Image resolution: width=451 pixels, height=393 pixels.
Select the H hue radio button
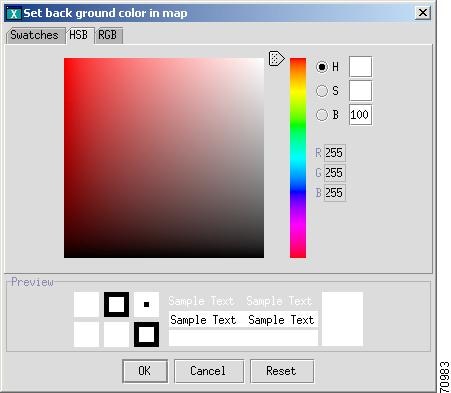click(322, 67)
